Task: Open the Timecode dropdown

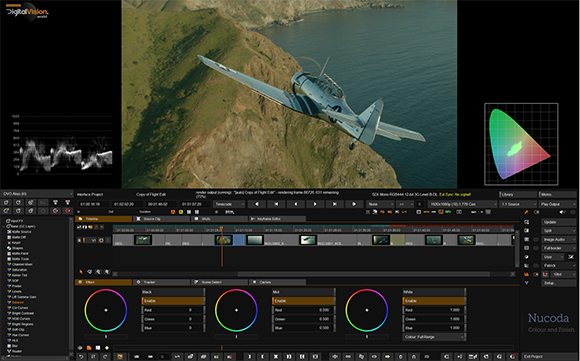Action: click(229, 204)
